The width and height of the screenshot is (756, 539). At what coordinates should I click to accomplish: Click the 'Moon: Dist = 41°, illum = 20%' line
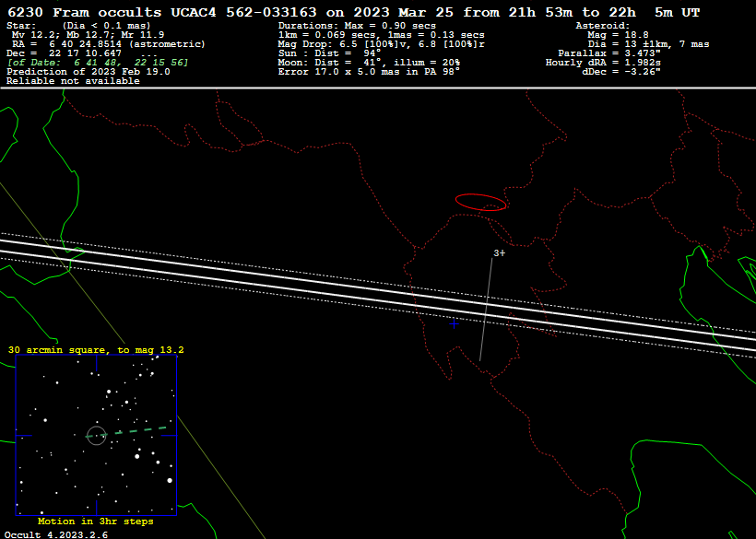tap(369, 63)
